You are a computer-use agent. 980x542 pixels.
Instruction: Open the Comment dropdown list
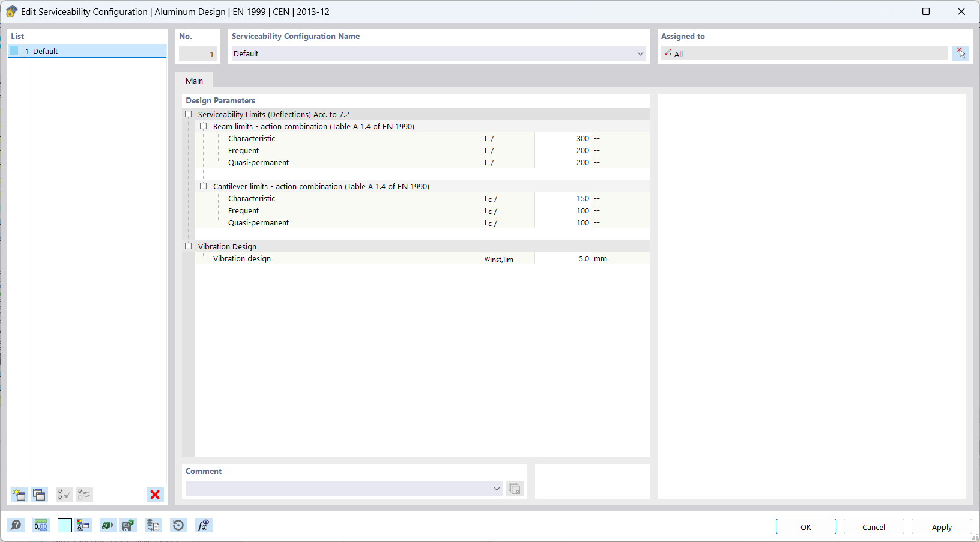click(496, 489)
